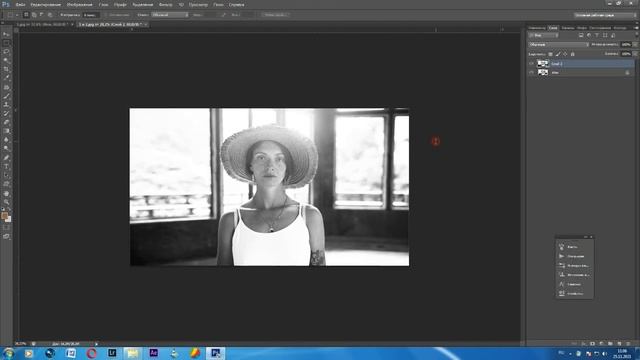Toggle lock layer position

click(x=565, y=54)
